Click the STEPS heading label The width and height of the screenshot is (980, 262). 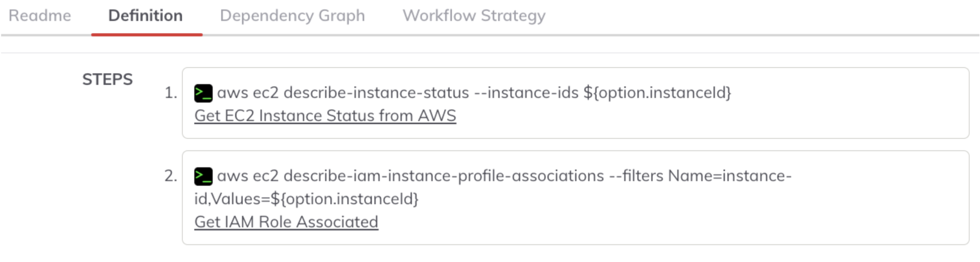pos(108,79)
